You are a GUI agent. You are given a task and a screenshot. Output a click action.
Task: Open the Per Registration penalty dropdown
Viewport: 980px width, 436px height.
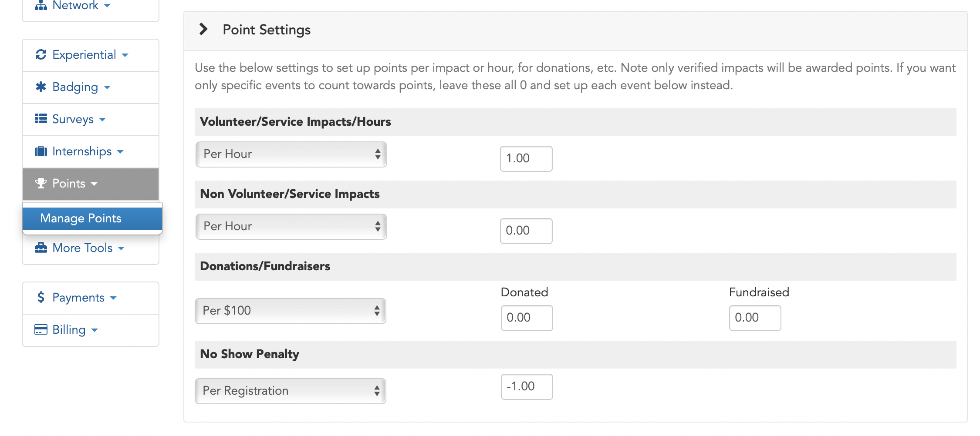[291, 391]
